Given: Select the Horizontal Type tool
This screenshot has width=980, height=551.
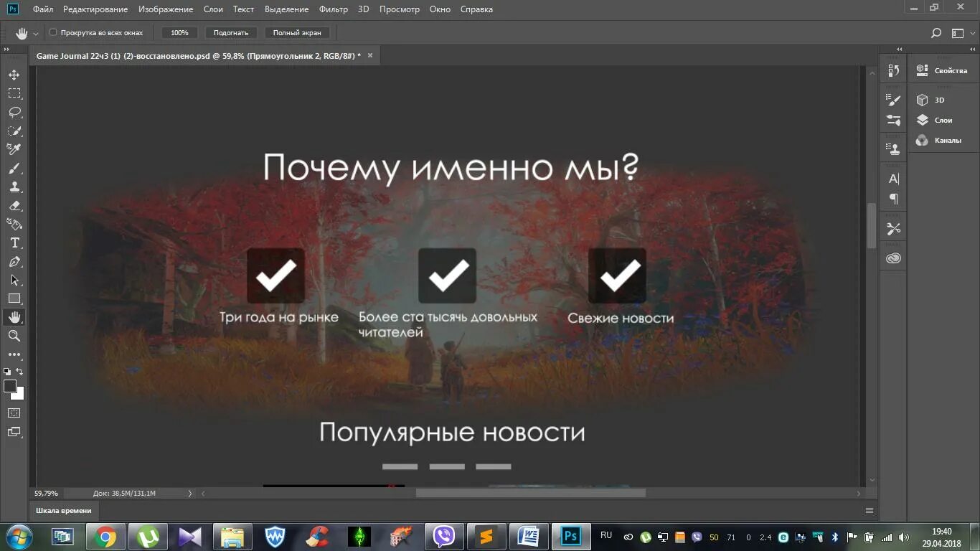Looking at the screenshot, I should tap(14, 242).
